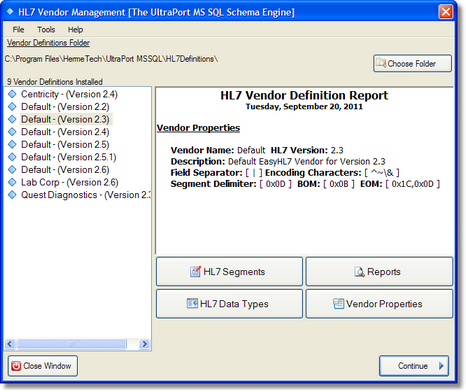Click the diamond icon beside Default (Version 2.6)
466x392 pixels.
point(12,170)
